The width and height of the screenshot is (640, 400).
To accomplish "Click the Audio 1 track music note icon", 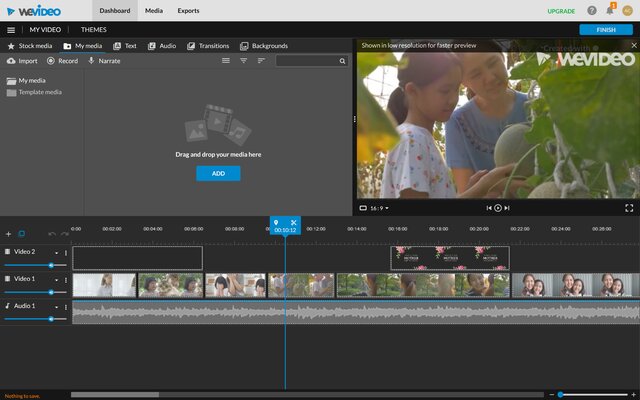I will pos(7,305).
